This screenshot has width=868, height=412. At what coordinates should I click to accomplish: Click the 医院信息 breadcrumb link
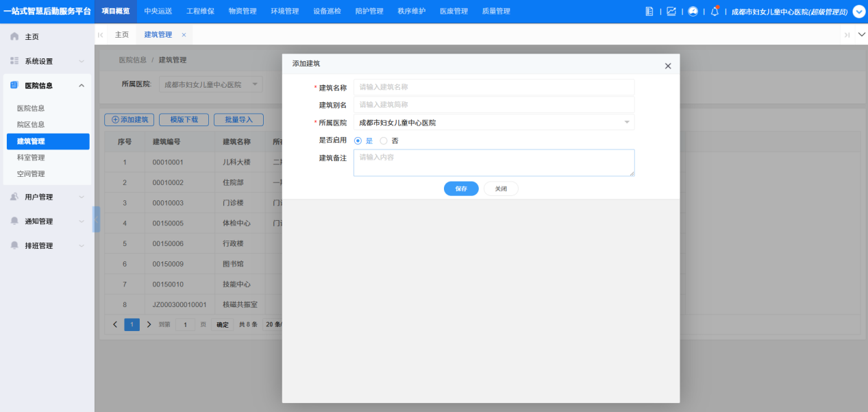pos(132,60)
